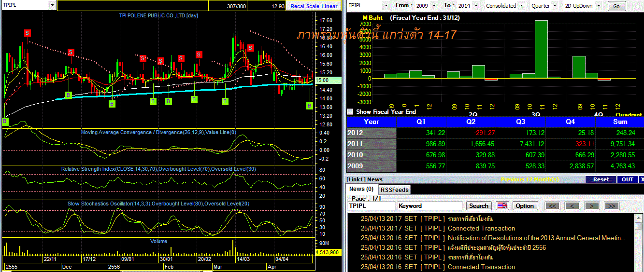Click the tall 3Q 2011 green bar

pos(541,49)
